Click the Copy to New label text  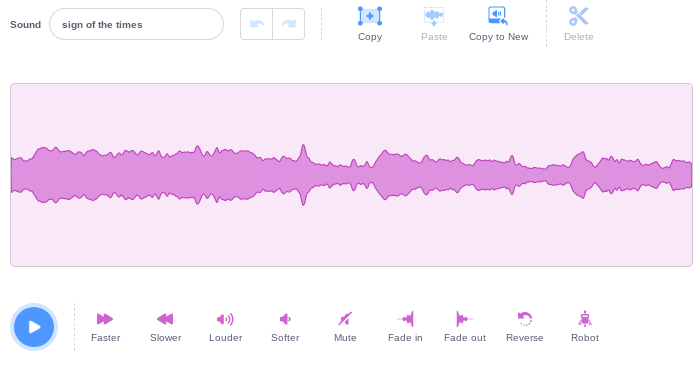click(498, 37)
